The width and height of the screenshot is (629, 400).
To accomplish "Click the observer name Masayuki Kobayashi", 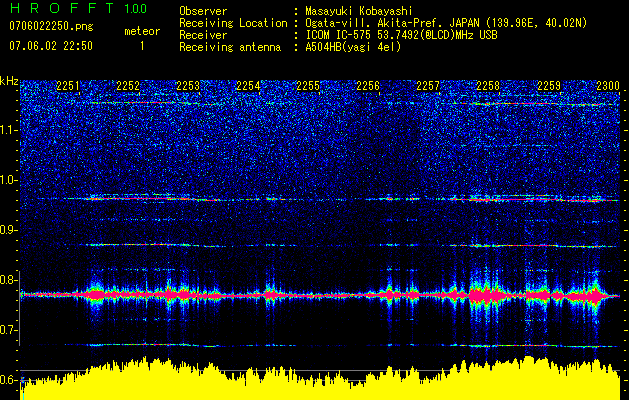I will 358,11.
